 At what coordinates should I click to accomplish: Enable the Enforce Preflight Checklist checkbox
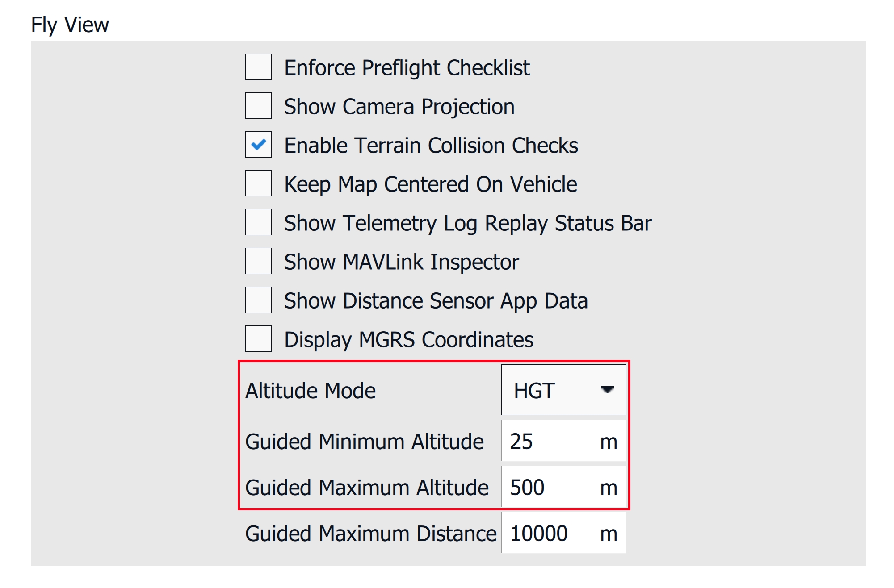click(258, 67)
